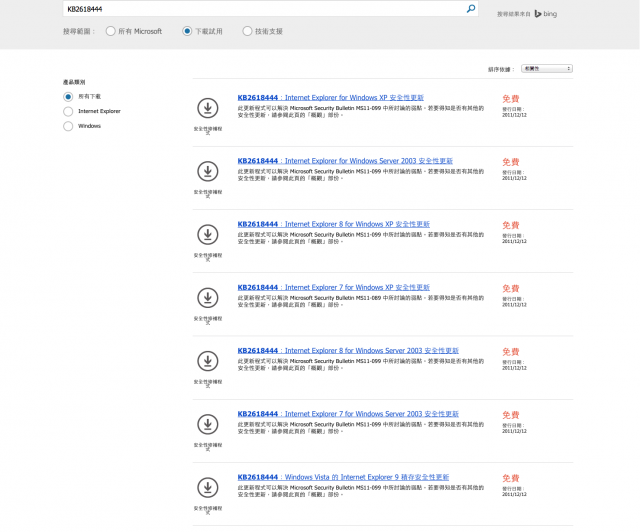640x532 pixels.
Task: Click download icon for Internet Explorer 7 for Windows XP
Action: [x=208, y=298]
